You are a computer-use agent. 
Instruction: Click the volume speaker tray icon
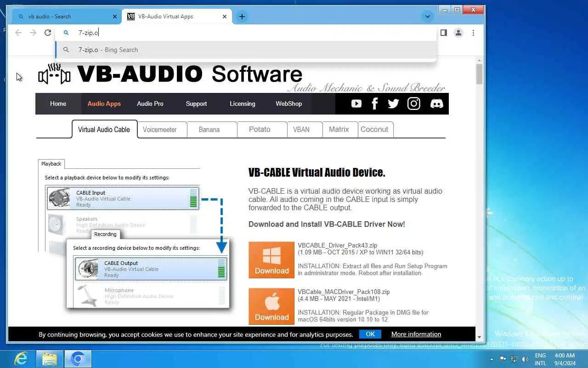click(x=525, y=359)
